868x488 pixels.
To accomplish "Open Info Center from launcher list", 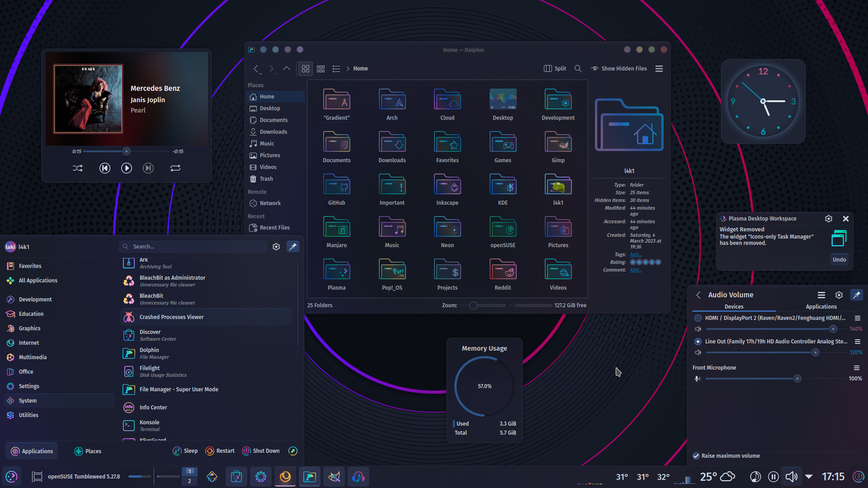I will [207, 408].
